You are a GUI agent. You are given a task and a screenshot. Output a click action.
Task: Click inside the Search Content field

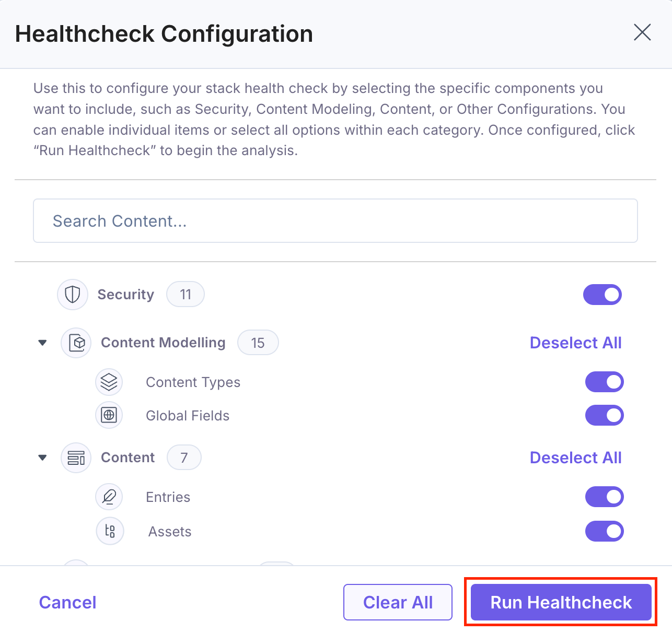pos(335,220)
